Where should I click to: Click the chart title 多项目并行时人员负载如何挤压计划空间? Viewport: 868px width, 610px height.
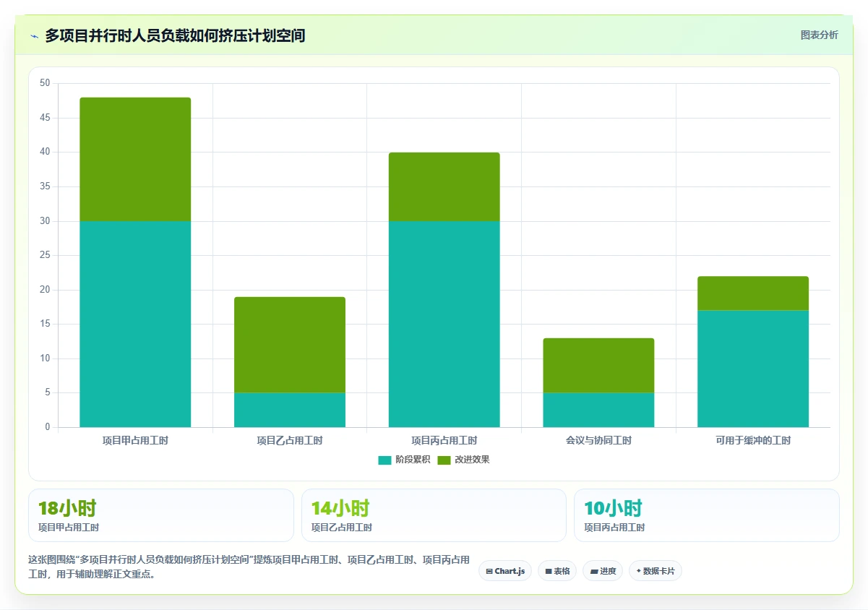(175, 35)
